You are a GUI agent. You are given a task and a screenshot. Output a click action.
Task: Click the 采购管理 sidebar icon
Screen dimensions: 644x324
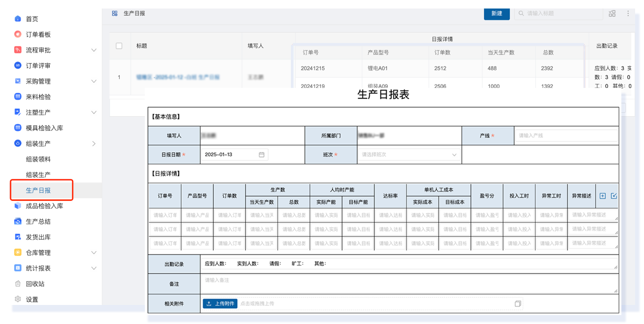18,81
